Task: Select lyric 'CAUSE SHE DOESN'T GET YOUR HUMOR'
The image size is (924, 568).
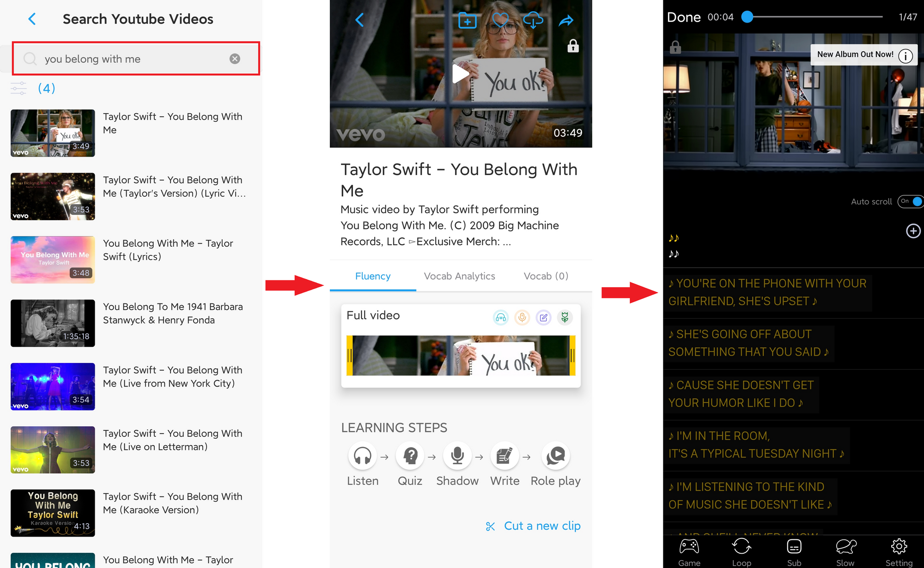Action: [x=741, y=394]
